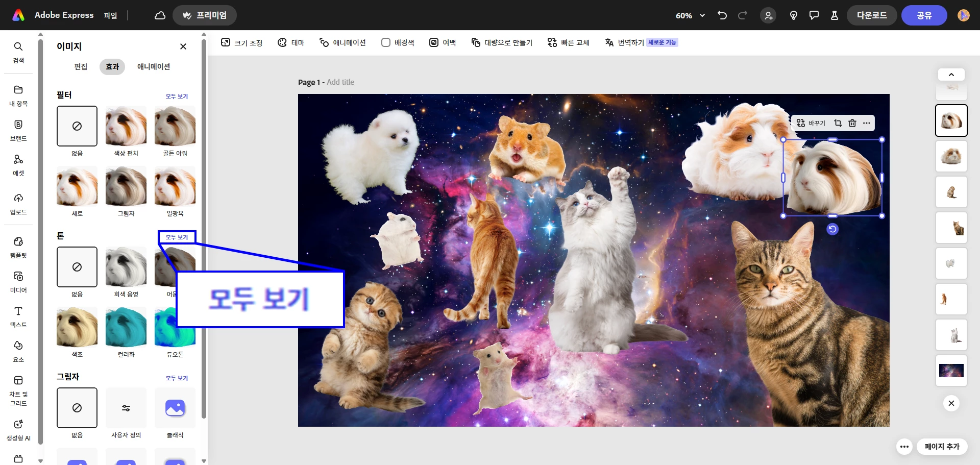The height and width of the screenshot is (465, 980).
Task: Open the 에셋 assets panel
Action: point(18,165)
